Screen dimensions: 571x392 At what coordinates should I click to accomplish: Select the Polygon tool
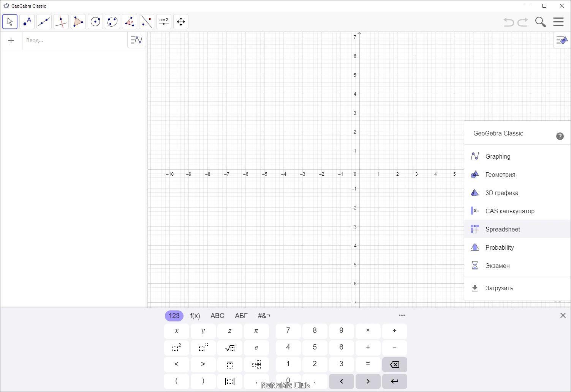pyautogui.click(x=78, y=22)
